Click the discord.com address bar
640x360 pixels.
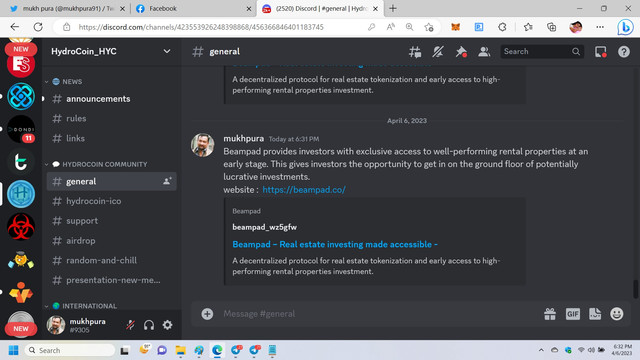point(201,27)
